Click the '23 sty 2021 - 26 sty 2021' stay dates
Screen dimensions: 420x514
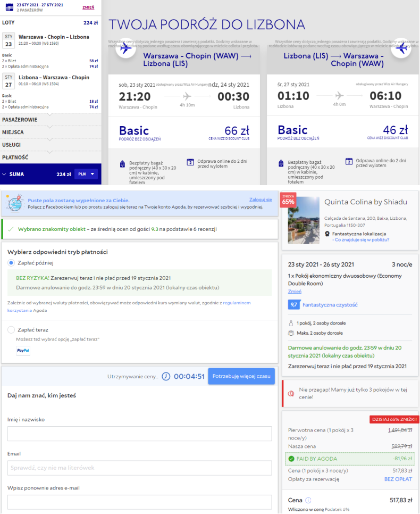(321, 264)
